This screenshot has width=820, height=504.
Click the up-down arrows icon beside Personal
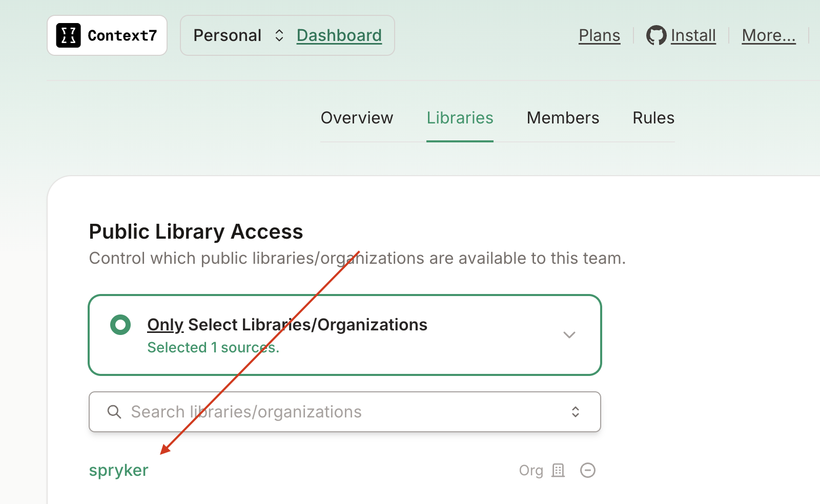pos(278,35)
